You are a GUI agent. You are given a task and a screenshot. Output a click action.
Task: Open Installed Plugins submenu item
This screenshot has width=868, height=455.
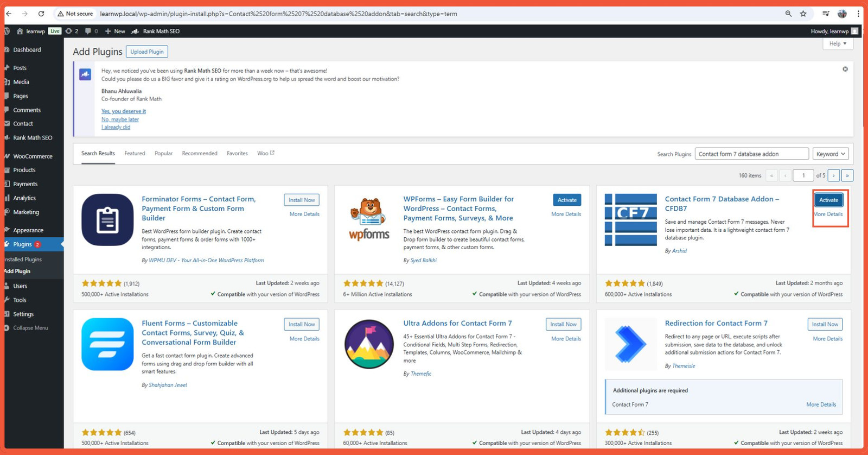[x=23, y=260]
